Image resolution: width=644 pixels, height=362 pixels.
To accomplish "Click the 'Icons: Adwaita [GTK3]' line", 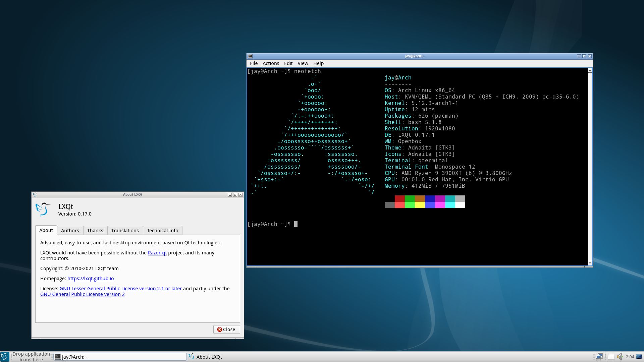I will pyautogui.click(x=420, y=154).
